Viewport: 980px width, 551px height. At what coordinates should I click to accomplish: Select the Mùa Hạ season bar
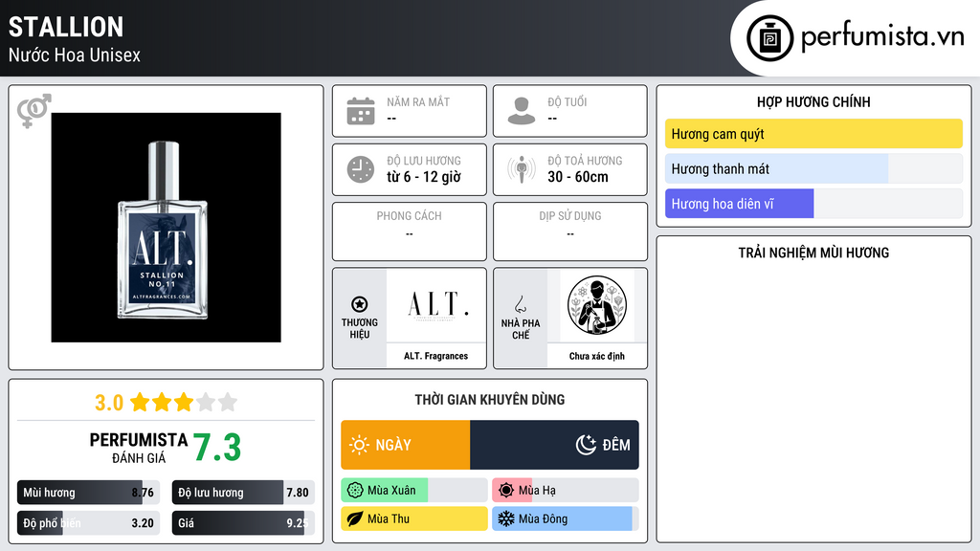click(566, 491)
